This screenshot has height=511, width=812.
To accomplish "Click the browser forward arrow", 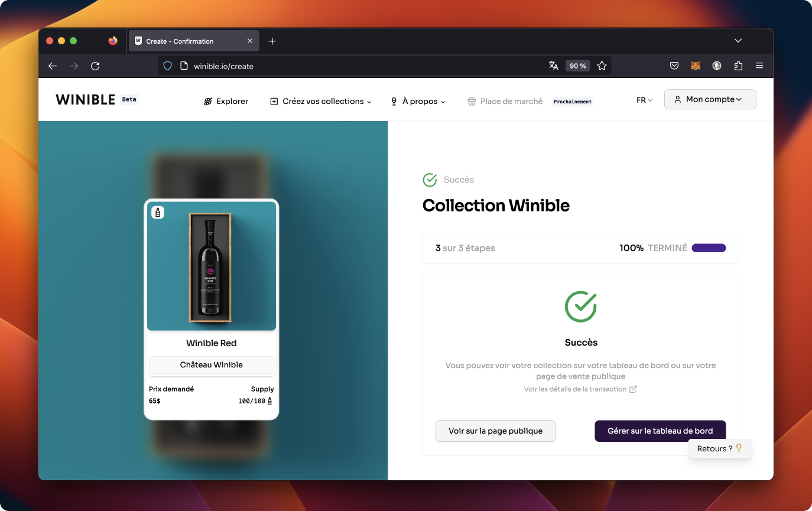I will tap(74, 66).
